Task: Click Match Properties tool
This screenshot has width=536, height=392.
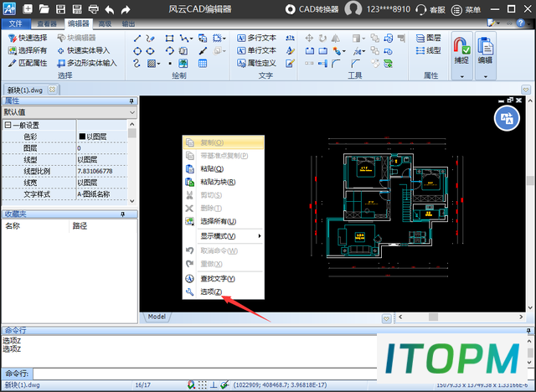Action: pyautogui.click(x=28, y=63)
